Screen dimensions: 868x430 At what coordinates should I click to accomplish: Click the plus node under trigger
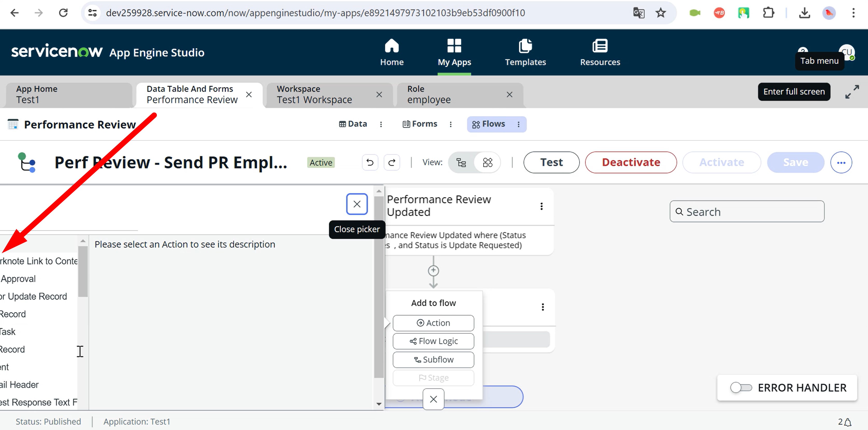(433, 270)
